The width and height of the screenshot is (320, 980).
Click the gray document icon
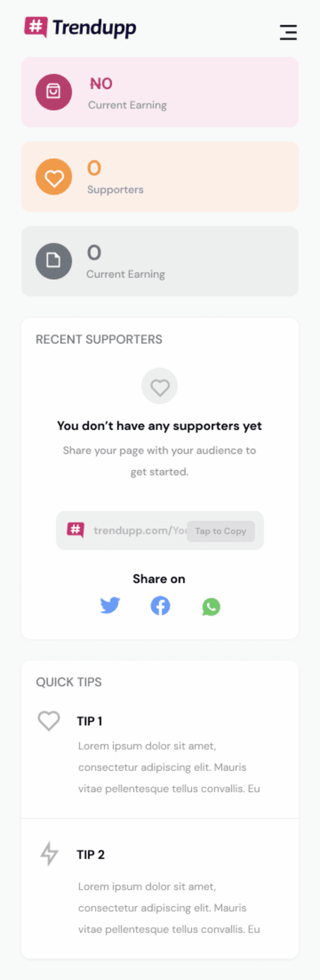tap(54, 261)
